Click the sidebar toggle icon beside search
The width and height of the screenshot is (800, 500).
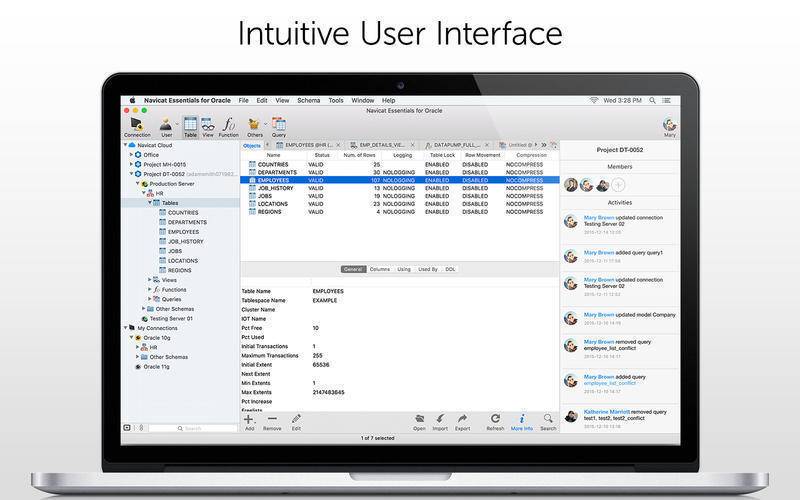click(x=127, y=428)
